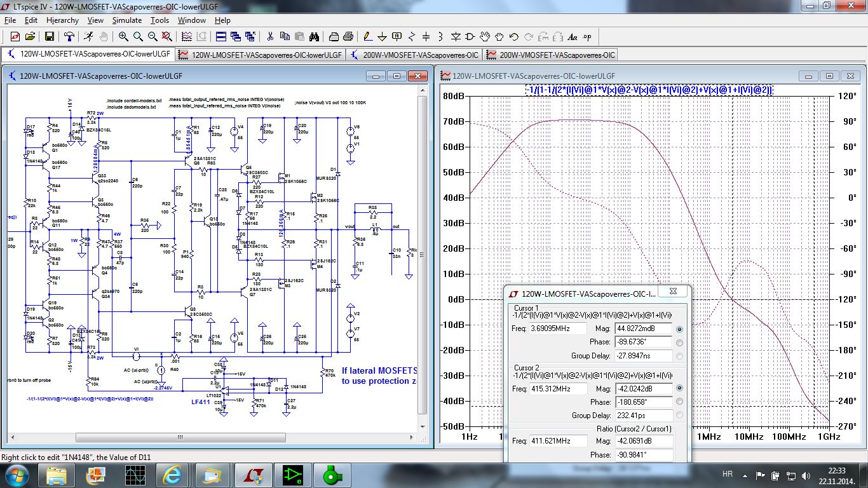Open the Window menu

tap(191, 20)
